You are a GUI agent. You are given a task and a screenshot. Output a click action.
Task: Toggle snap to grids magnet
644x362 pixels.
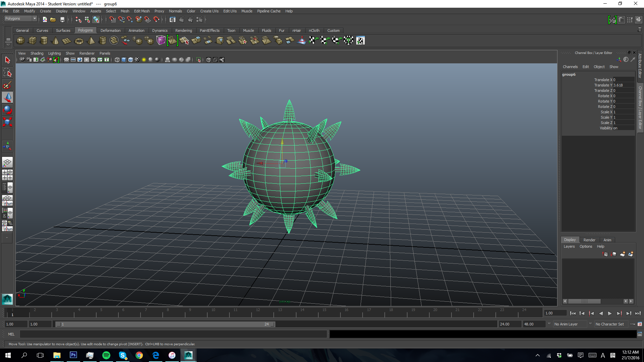112,19
